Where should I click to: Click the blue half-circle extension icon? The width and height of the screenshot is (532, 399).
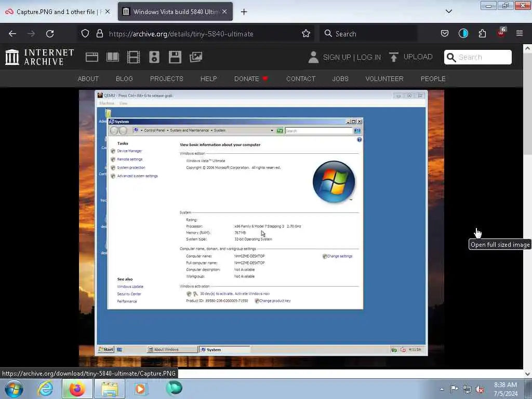(463, 34)
